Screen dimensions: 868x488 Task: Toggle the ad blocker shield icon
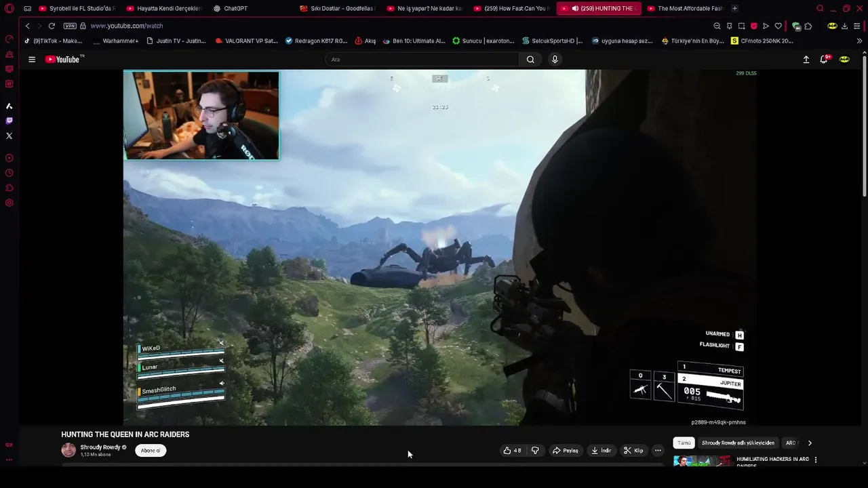[753, 26]
